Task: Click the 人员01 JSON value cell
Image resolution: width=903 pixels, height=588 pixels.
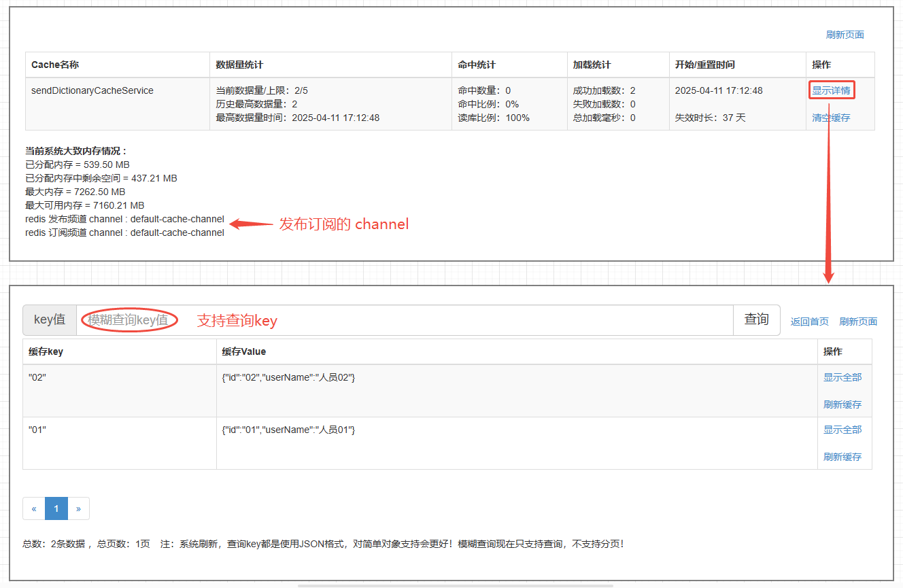Action: pos(517,443)
